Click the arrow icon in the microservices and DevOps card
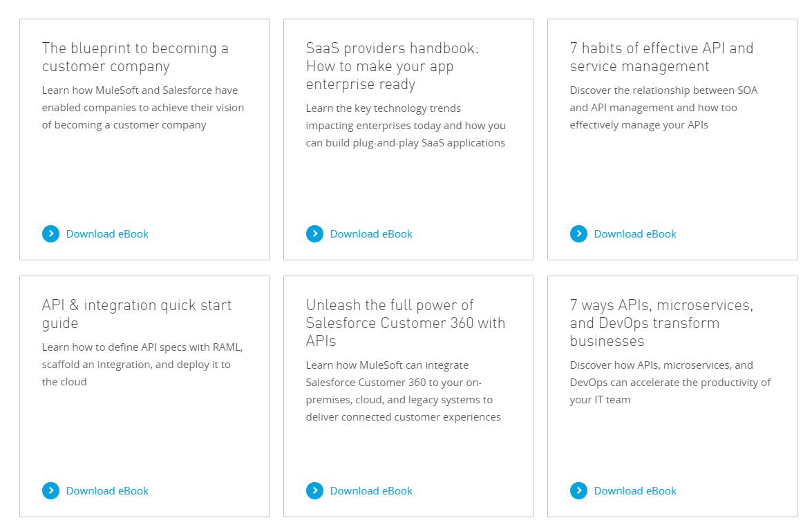The image size is (812, 529). (x=579, y=491)
